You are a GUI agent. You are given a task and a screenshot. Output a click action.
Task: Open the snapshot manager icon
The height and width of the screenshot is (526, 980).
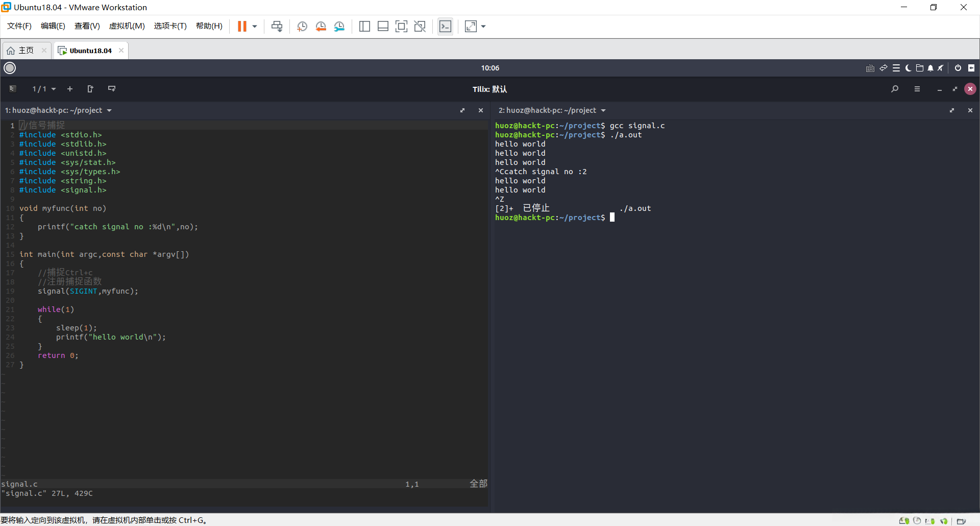click(339, 27)
